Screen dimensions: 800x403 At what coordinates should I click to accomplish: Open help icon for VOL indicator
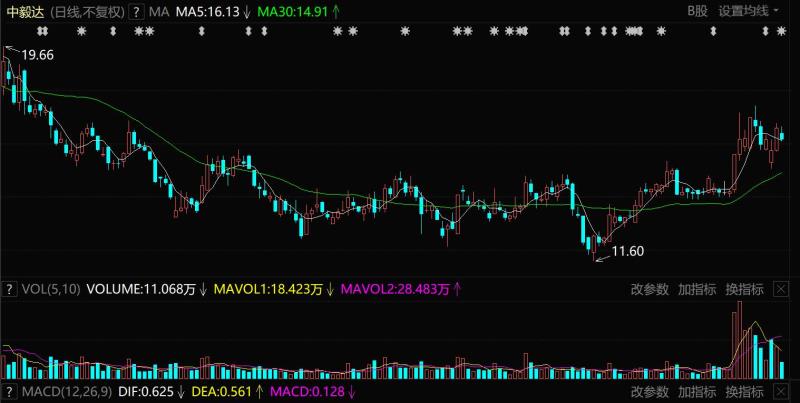(9, 290)
